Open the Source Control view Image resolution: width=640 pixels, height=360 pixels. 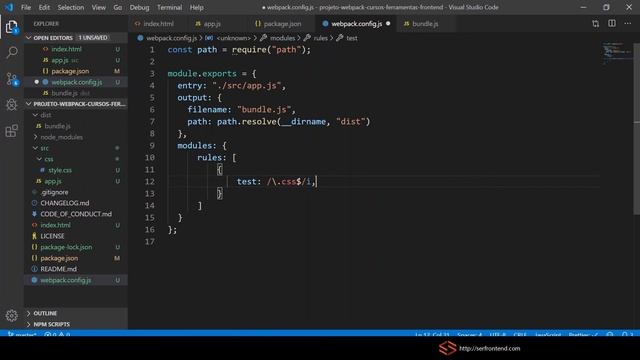[x=12, y=79]
